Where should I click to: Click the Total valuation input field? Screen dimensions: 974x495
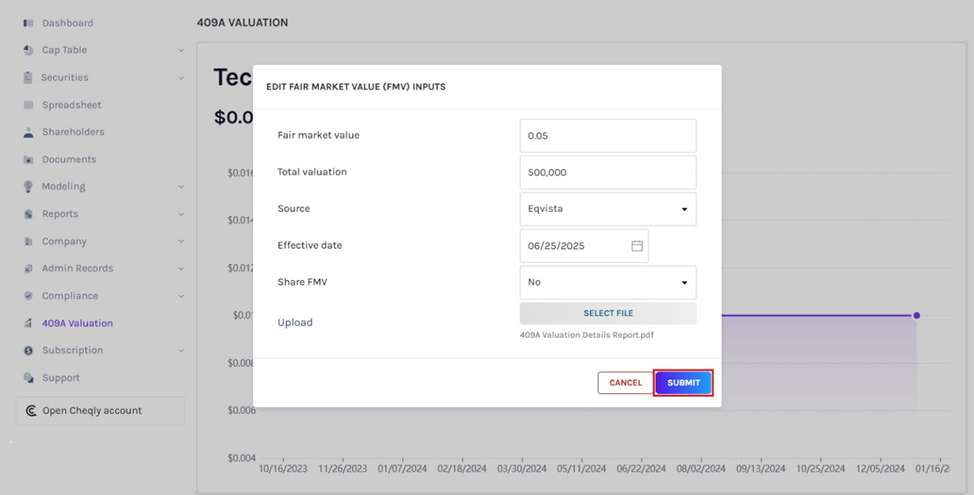coord(608,173)
